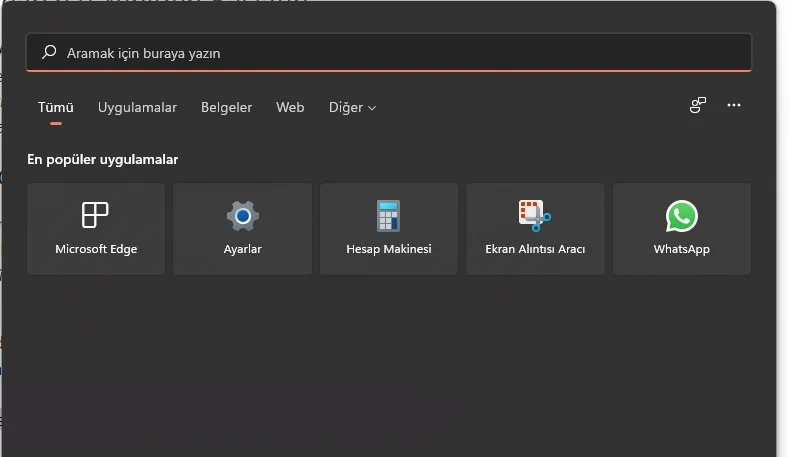790x457 pixels.
Task: Open Hesap Makinesi via the calculator icon
Action: 388,215
